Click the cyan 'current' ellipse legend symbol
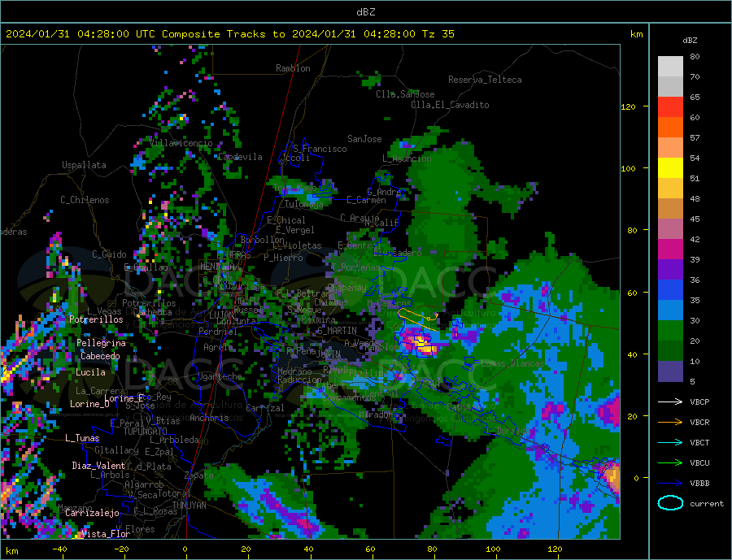Image resolution: width=732 pixels, height=560 pixels. point(670,503)
